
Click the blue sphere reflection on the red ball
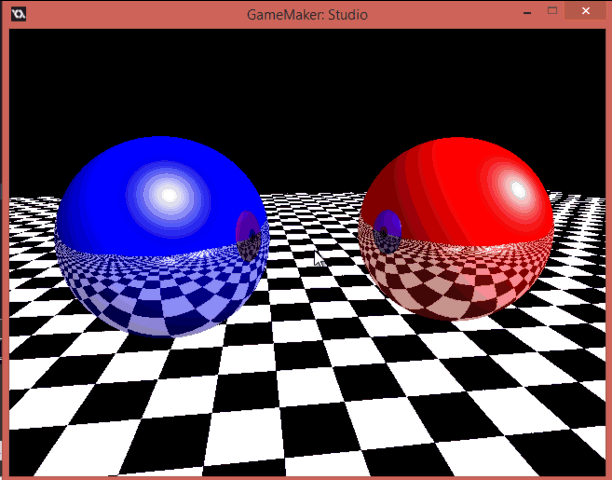pos(387,232)
